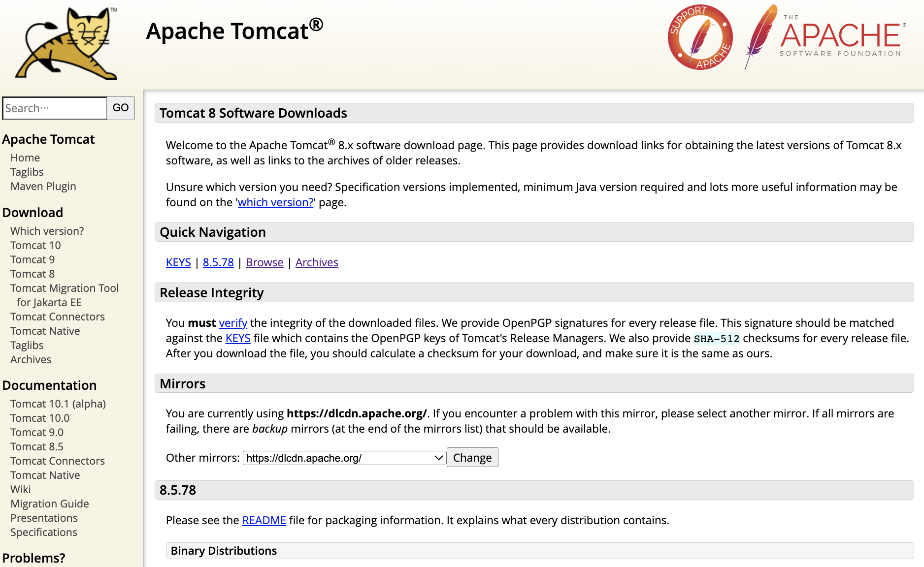Viewport: 924px width, 567px height.
Task: Click the Mirrors section heading
Action: [x=183, y=384]
